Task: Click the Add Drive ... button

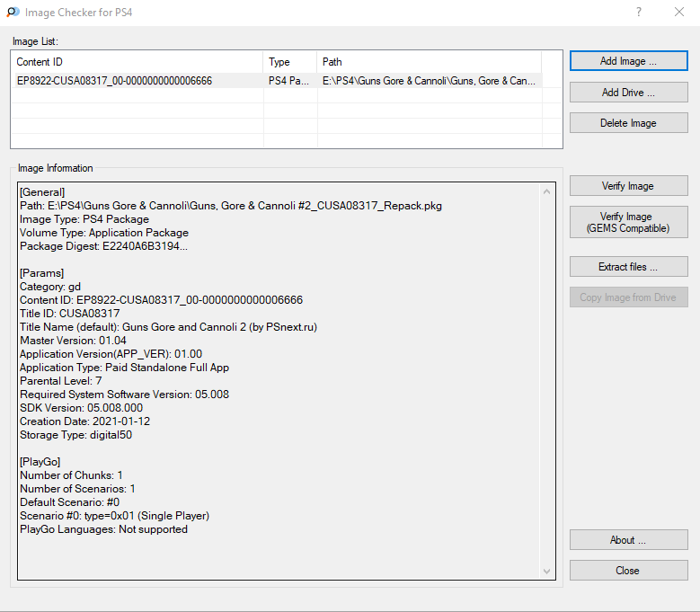Action: 629,92
